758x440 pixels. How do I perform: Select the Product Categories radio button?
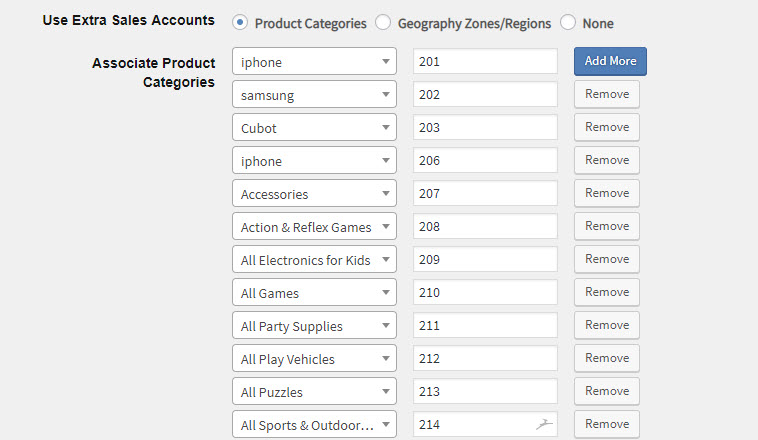[x=240, y=22]
